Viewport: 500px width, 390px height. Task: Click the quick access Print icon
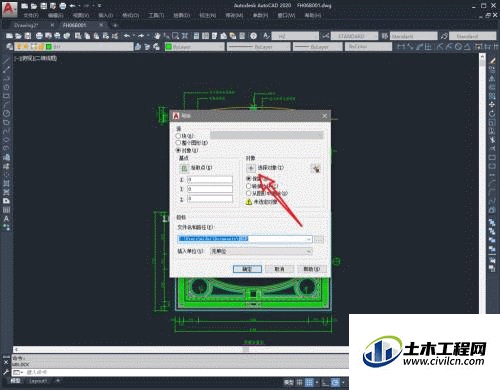click(63, 6)
